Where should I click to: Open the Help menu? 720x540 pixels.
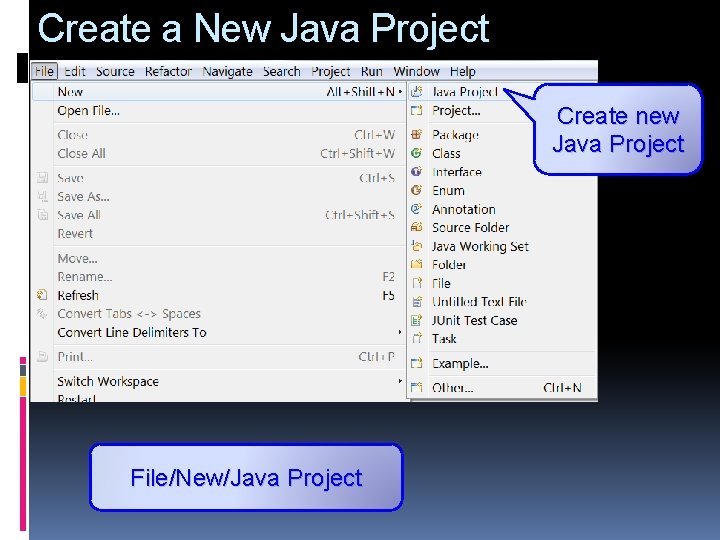[x=463, y=72]
